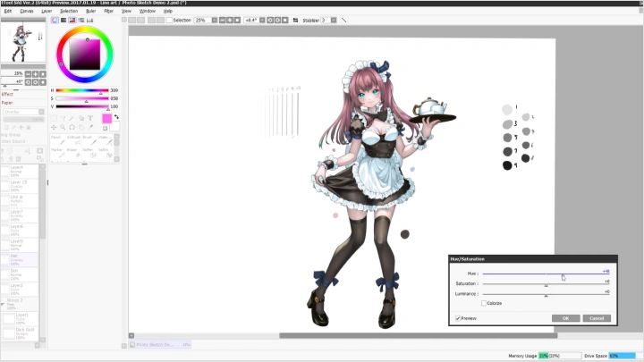Zoom out in navigator panel
644x362 pixels.
click(28, 74)
